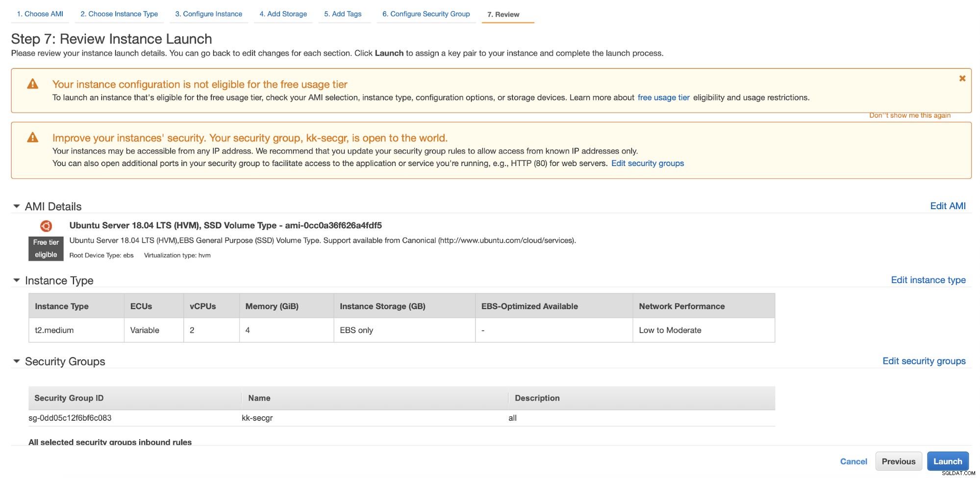Select the t2.medium instance type cell

coord(76,330)
